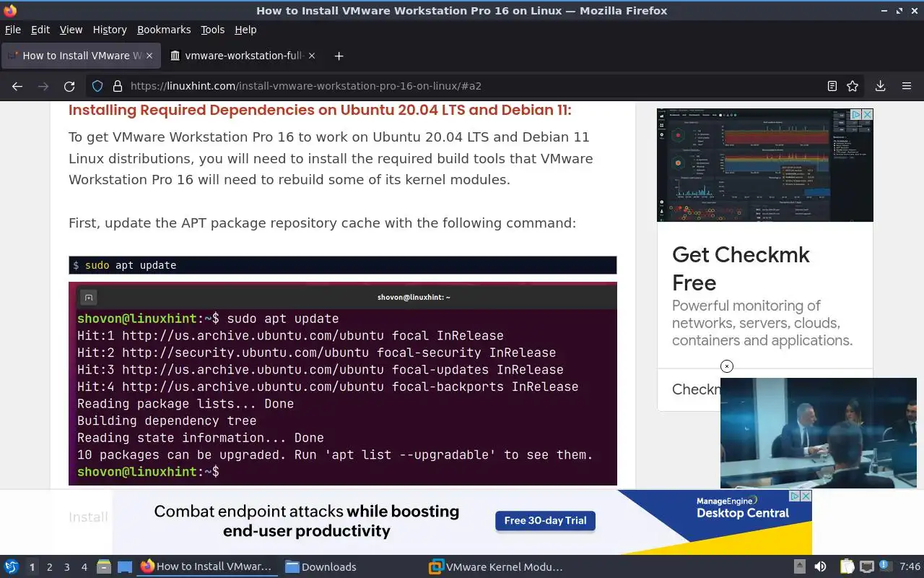Close the ManageEngine banner ad

pos(806,496)
